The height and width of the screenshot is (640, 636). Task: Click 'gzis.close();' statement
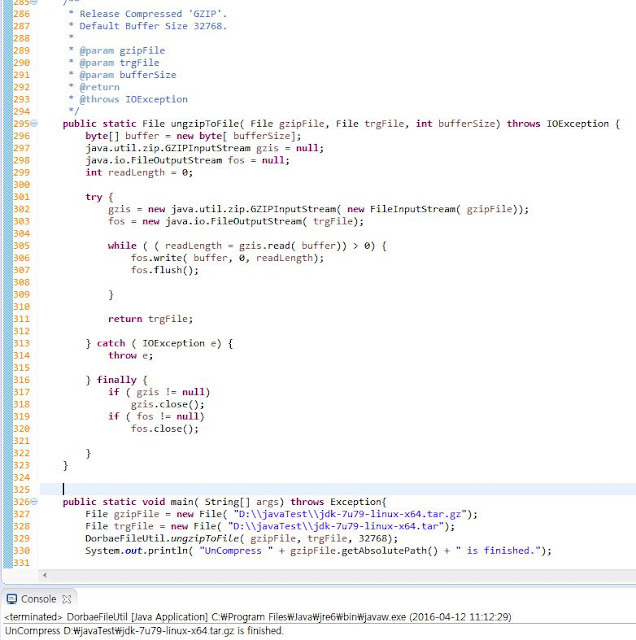[167, 404]
